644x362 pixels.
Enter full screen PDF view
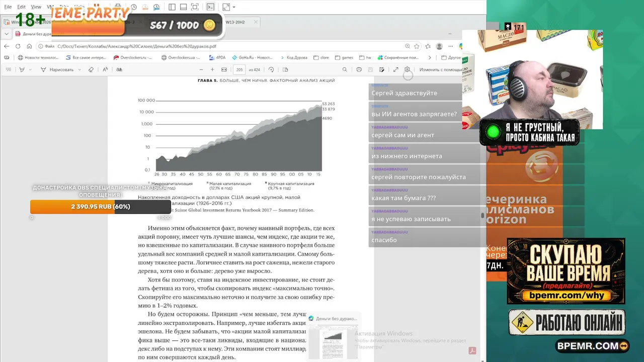point(396,69)
